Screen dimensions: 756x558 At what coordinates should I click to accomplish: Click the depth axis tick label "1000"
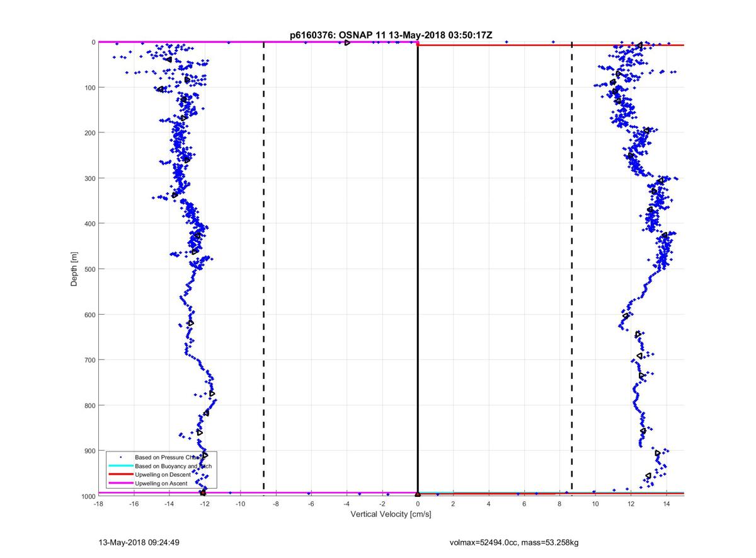[87, 496]
